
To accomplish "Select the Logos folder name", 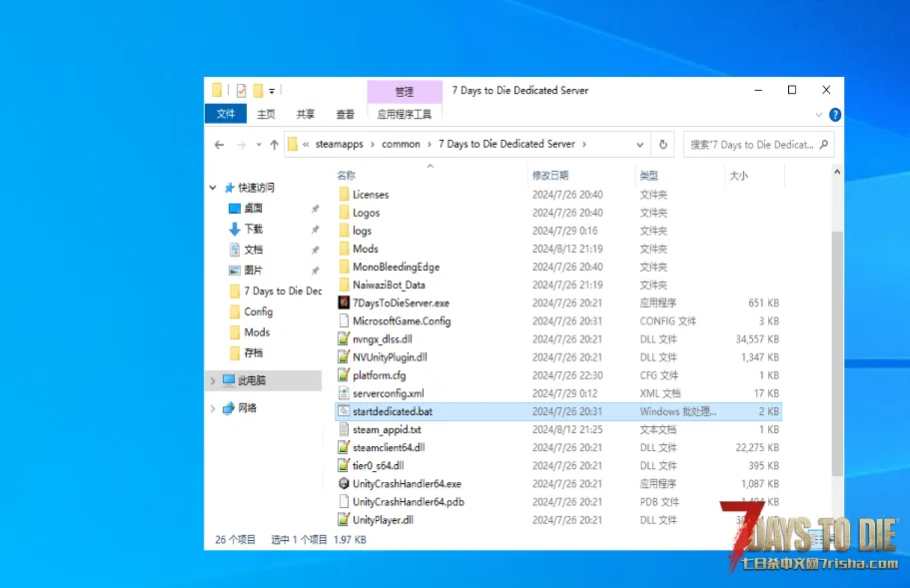I will click(x=367, y=213).
